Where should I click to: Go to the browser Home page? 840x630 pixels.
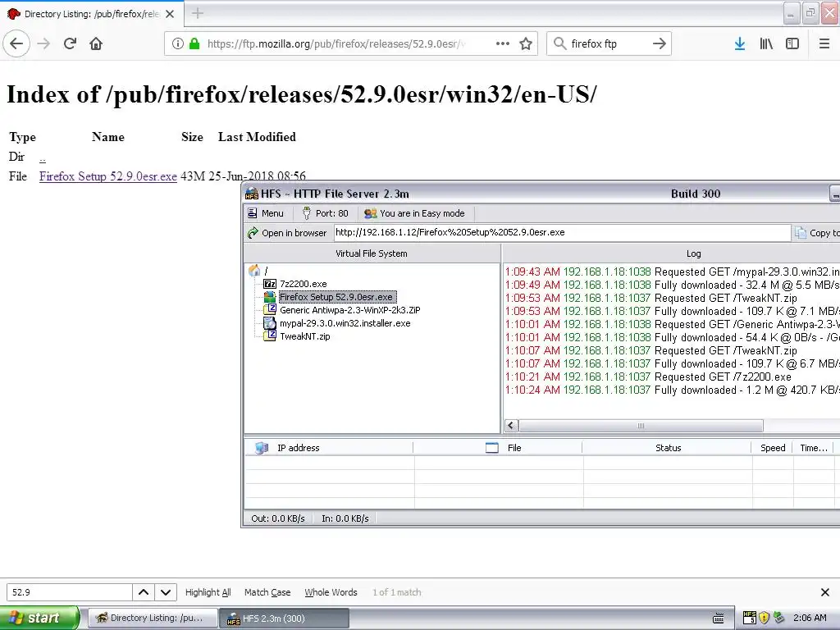[x=96, y=43]
